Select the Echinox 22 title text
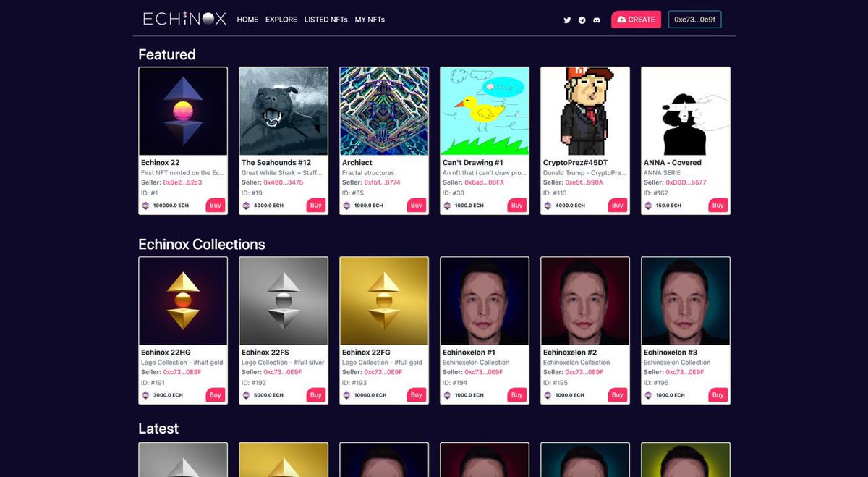The image size is (868, 477). pyautogui.click(x=161, y=163)
